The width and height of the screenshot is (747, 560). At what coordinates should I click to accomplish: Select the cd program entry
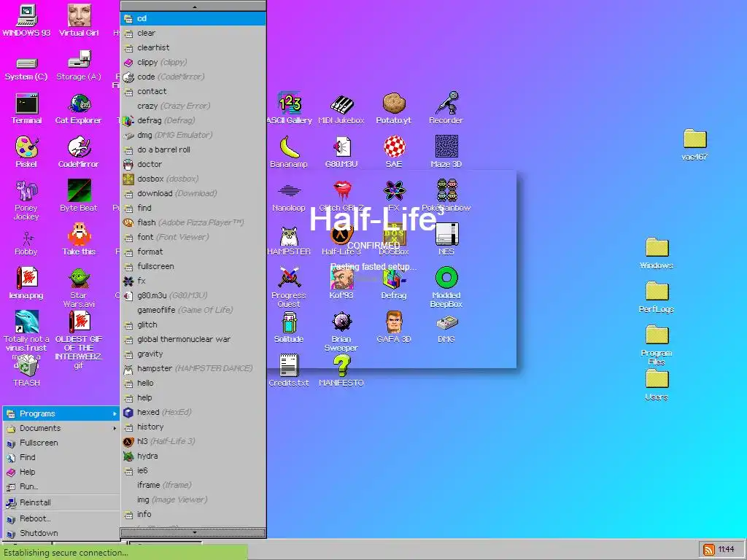(193, 18)
